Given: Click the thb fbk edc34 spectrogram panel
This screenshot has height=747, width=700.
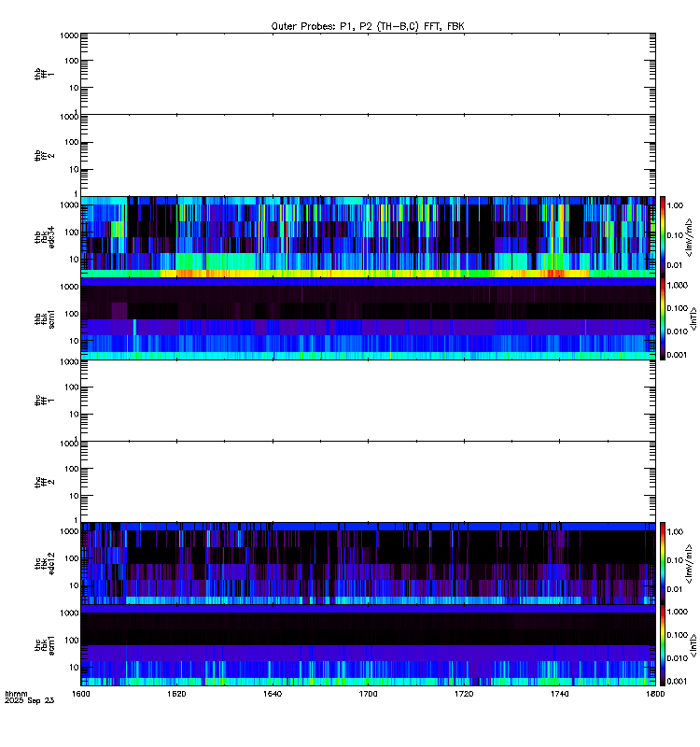Looking at the screenshot, I should pyautogui.click(x=368, y=237).
